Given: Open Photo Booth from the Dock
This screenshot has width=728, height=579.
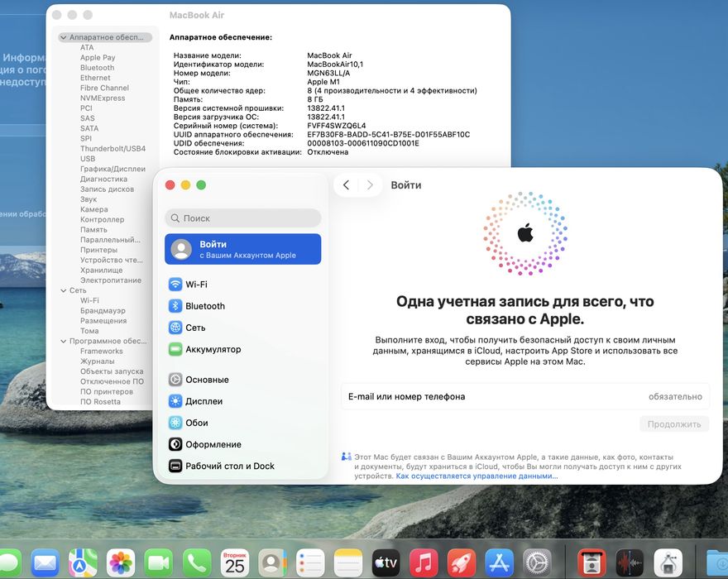Looking at the screenshot, I should (x=592, y=562).
